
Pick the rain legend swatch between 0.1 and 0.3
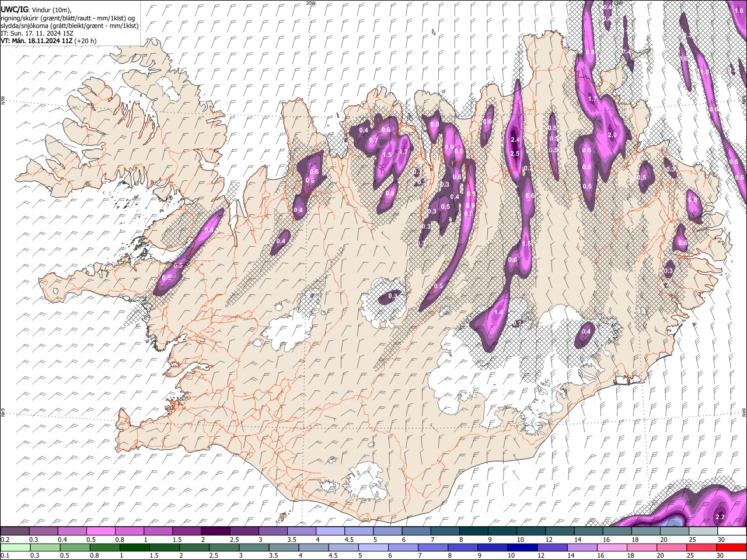coord(16,547)
